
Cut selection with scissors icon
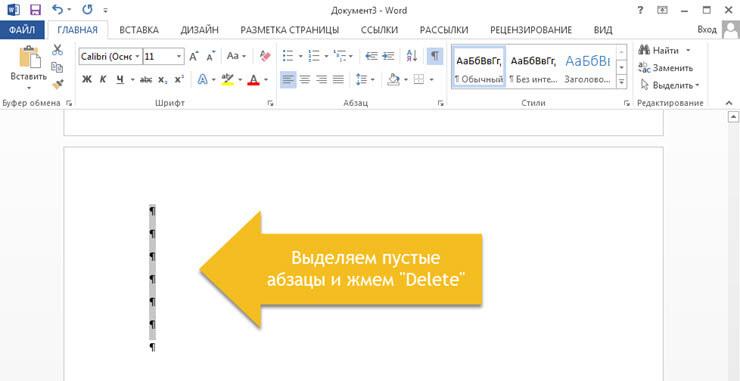(x=58, y=50)
